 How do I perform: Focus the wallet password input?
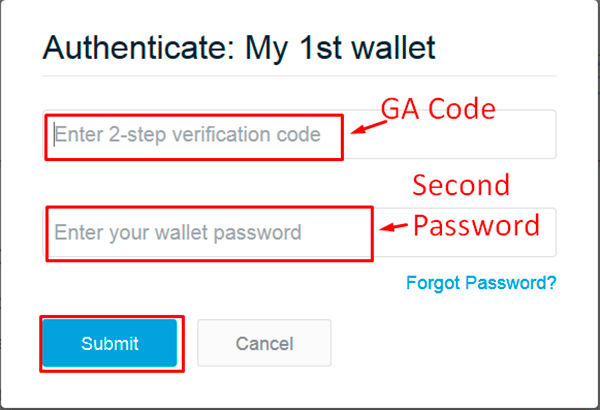click(299, 232)
